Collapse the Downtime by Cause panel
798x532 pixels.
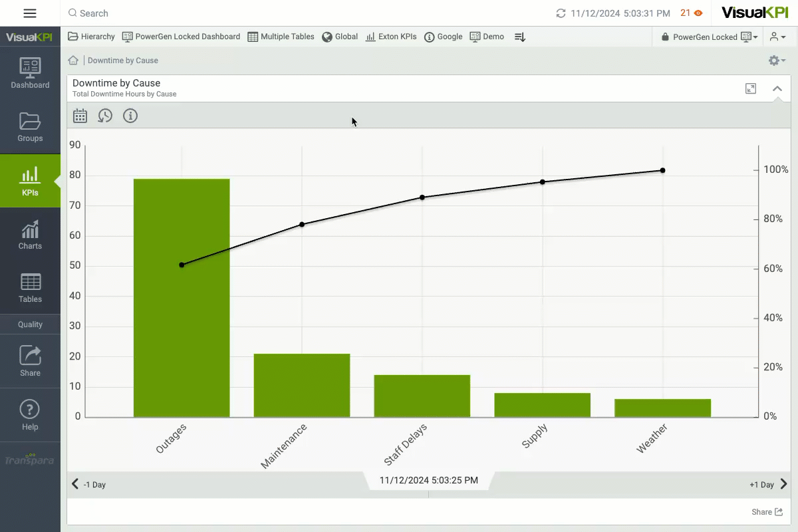click(x=777, y=88)
